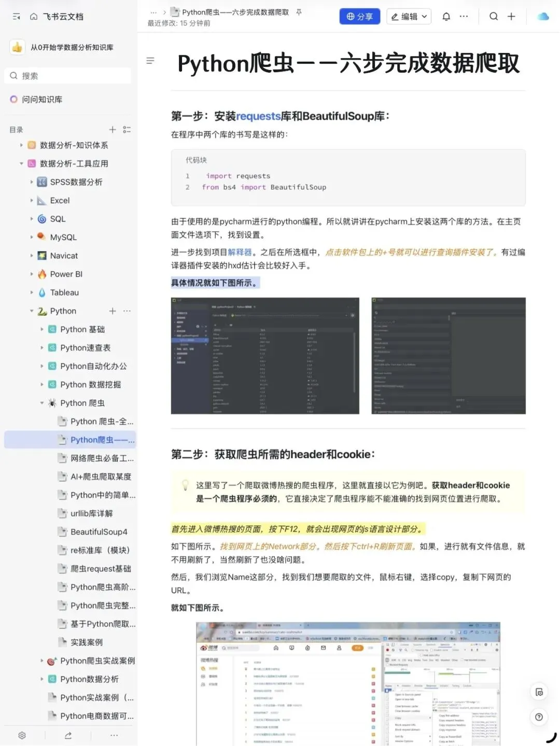
Task: Click the Power BI flame icon
Action: (x=42, y=274)
